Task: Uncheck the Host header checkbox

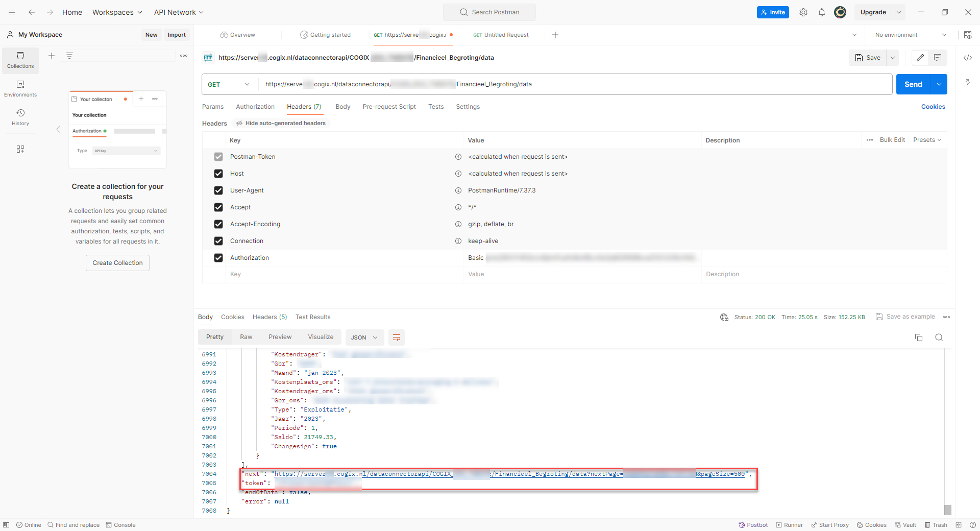Action: (218, 174)
